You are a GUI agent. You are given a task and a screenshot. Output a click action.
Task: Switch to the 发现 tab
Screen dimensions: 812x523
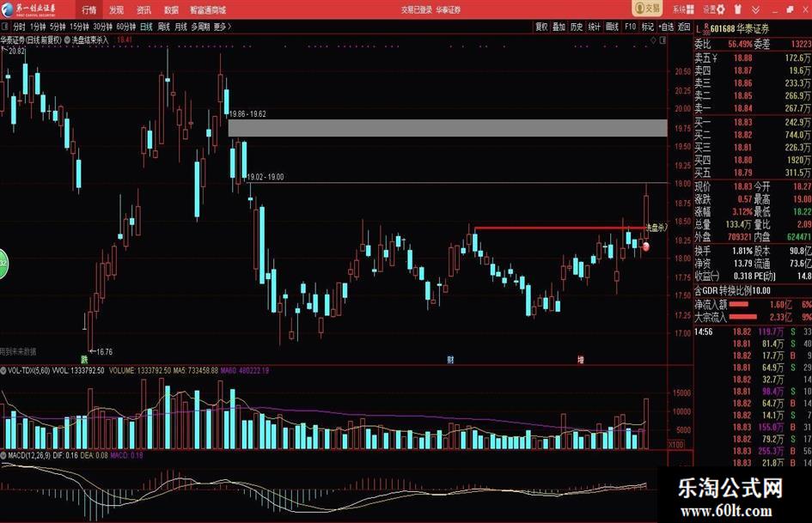[x=117, y=9]
